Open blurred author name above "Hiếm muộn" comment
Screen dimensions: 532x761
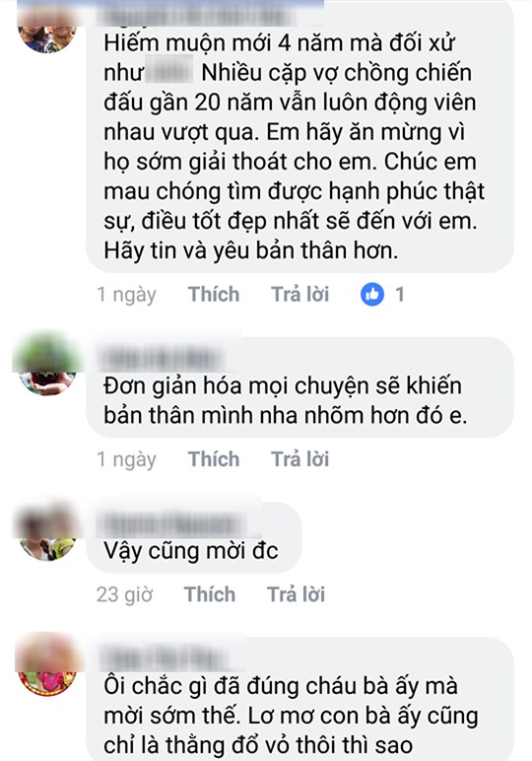point(196,16)
